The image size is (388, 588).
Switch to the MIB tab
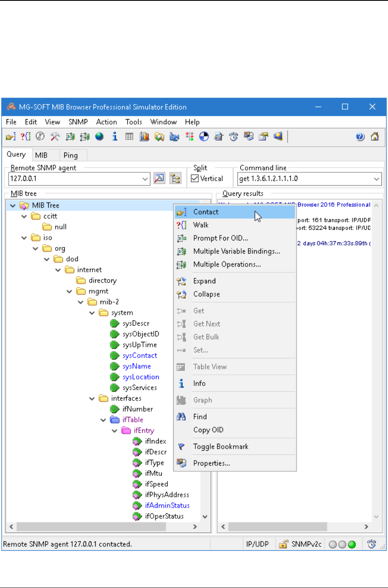pos(41,155)
